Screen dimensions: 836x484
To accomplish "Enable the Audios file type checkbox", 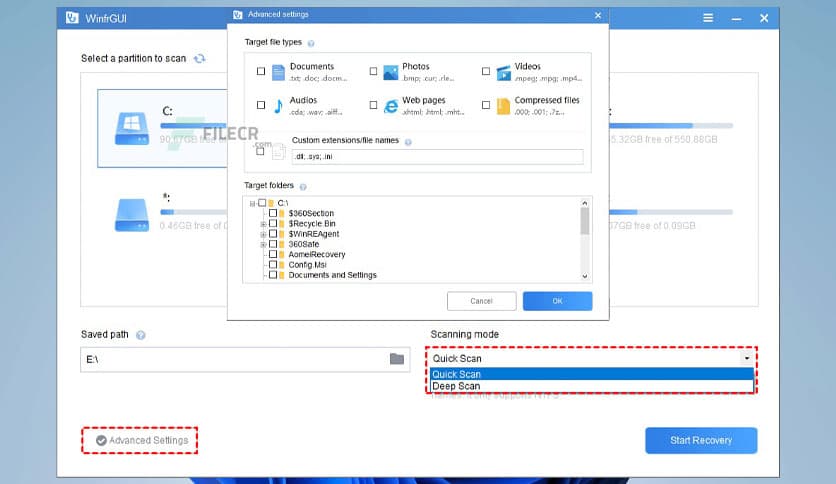I will 261,105.
